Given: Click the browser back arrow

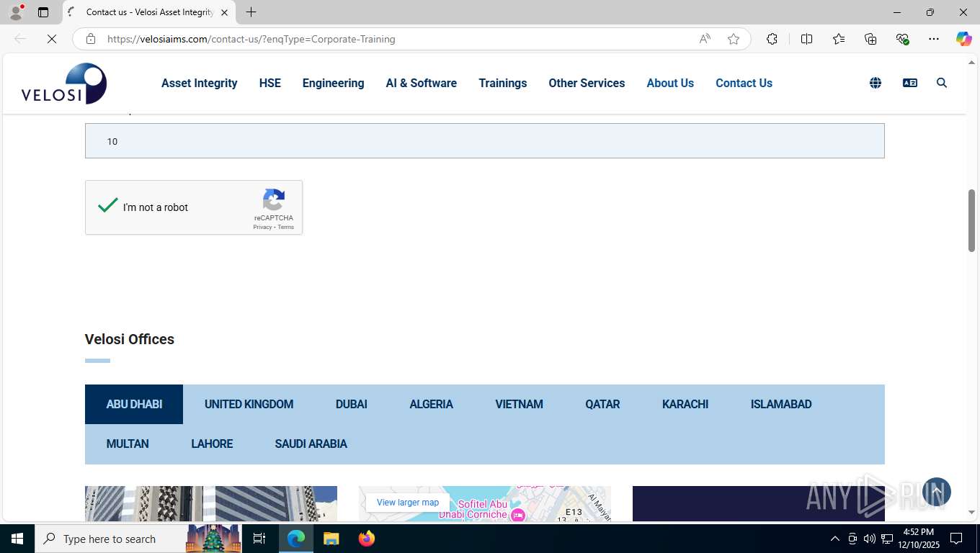Looking at the screenshot, I should [x=20, y=39].
